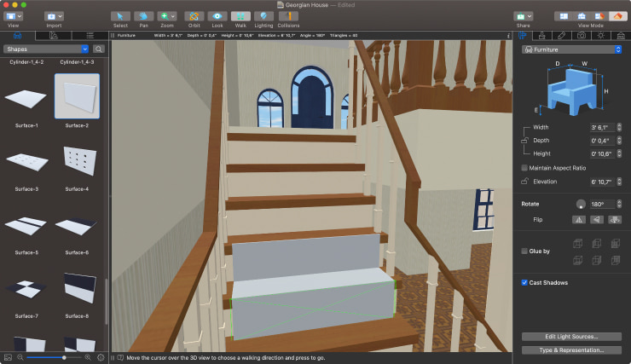The height and width of the screenshot is (364, 631).
Task: Select the Surface-3 perforated panel thumbnail
Action: pos(26,162)
